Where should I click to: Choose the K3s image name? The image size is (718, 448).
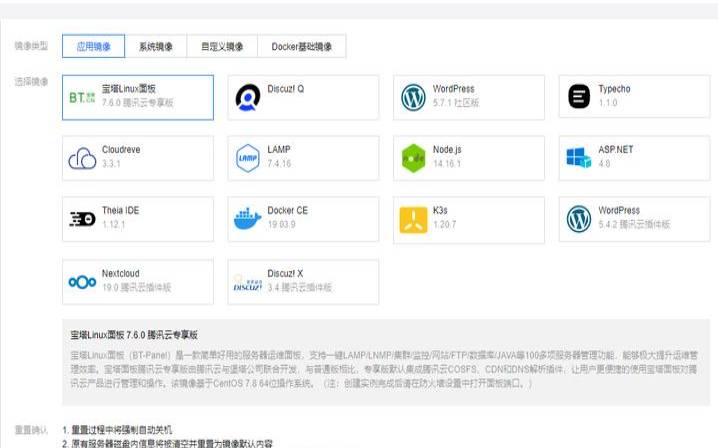click(x=440, y=210)
